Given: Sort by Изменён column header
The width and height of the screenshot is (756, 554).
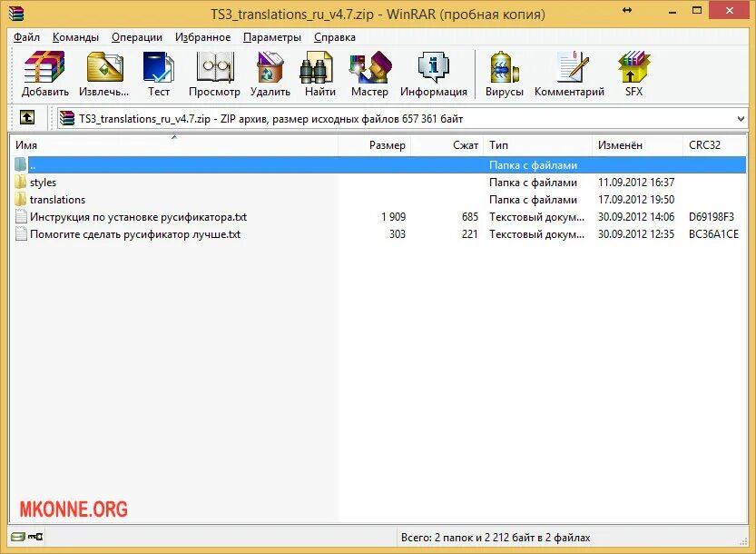Looking at the screenshot, I should click(x=637, y=144).
